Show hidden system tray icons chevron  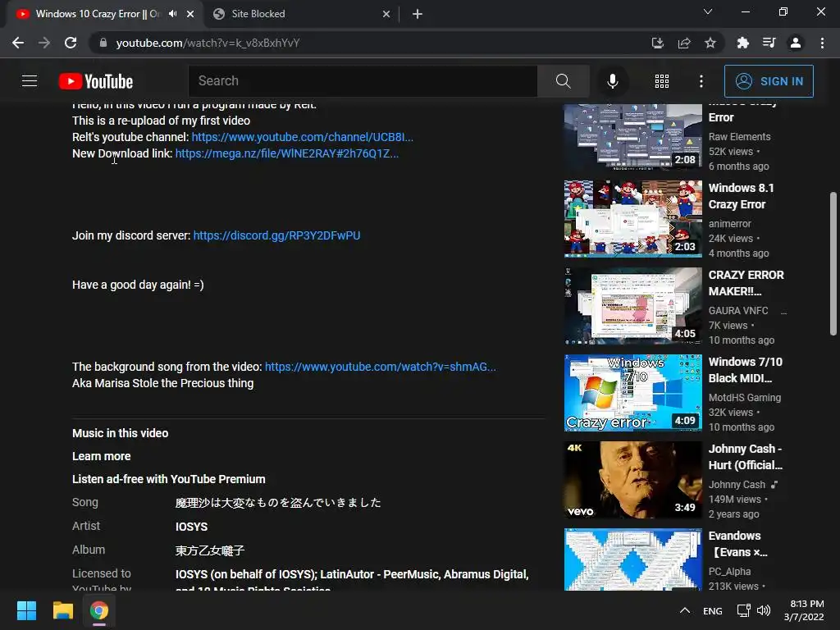pos(685,610)
